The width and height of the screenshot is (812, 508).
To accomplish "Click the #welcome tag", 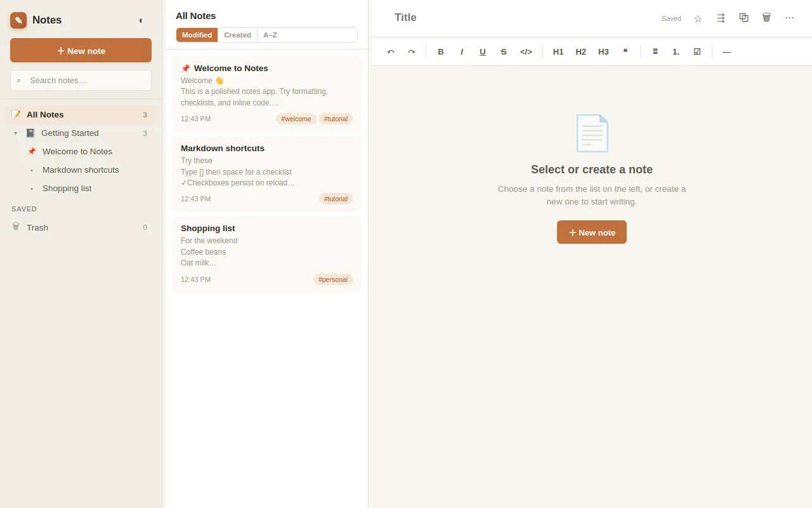I will pyautogui.click(x=296, y=119).
